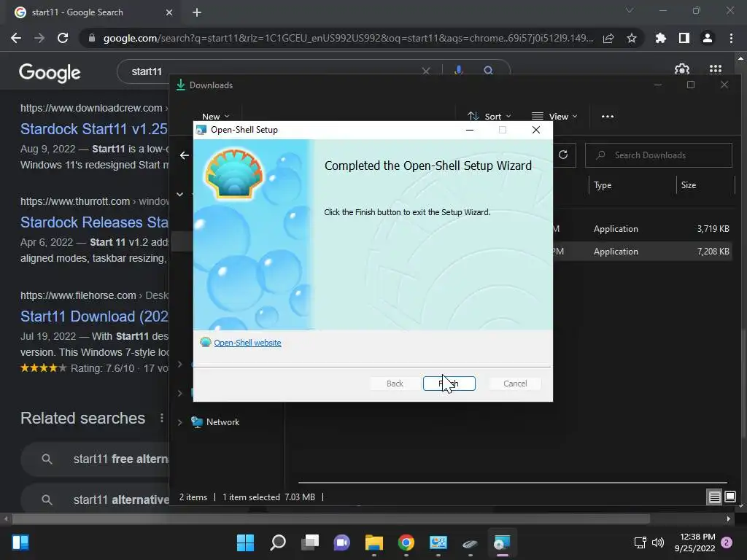This screenshot has width=747, height=560.
Task: Open the Windows Start button
Action: click(245, 542)
